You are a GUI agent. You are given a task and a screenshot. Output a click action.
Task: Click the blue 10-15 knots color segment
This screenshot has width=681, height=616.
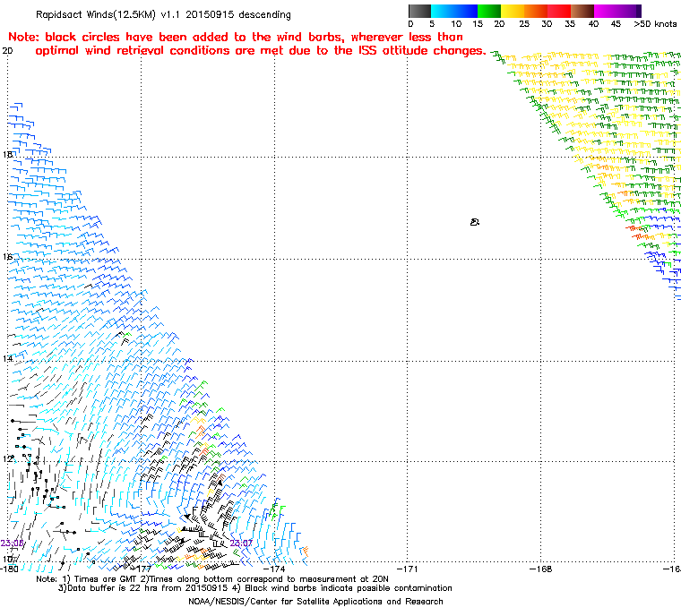point(466,12)
